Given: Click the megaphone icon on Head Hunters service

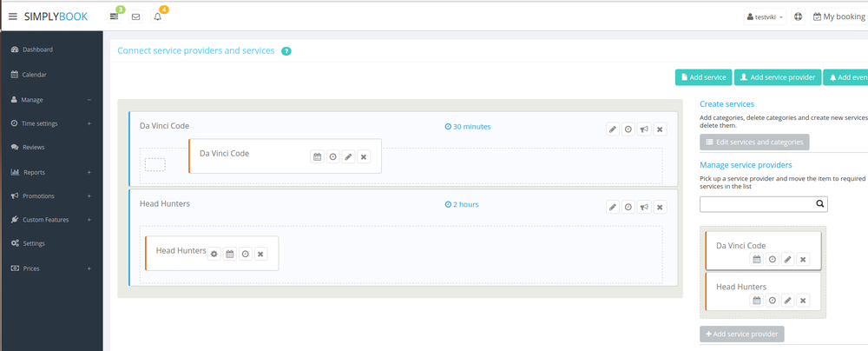Looking at the screenshot, I should pyautogui.click(x=644, y=208).
